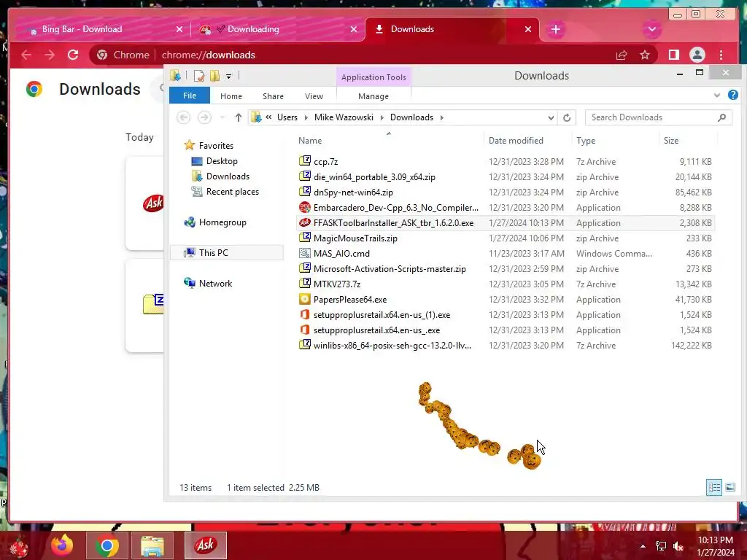Image resolution: width=747 pixels, height=560 pixels.
Task: Refresh the Downloads folder view
Action: coord(566,117)
